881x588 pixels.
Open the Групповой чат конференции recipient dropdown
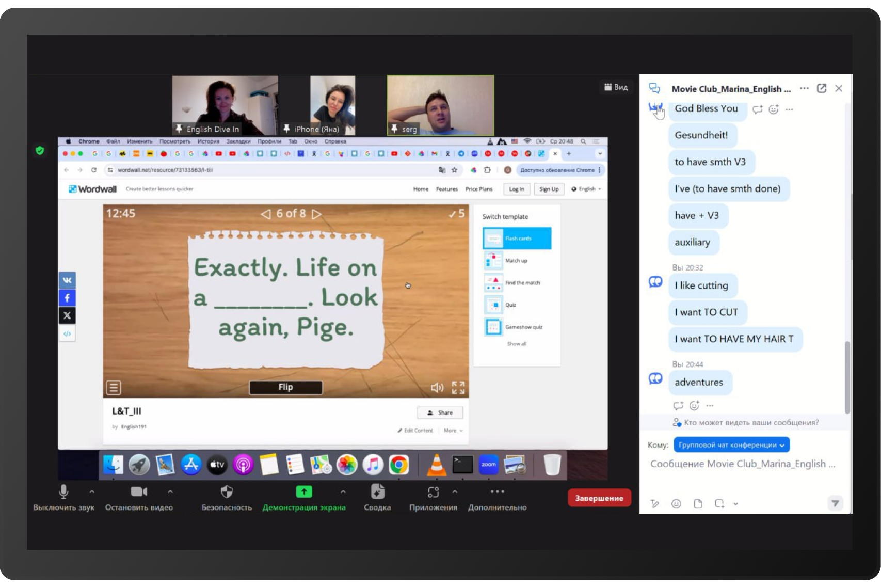click(x=731, y=445)
